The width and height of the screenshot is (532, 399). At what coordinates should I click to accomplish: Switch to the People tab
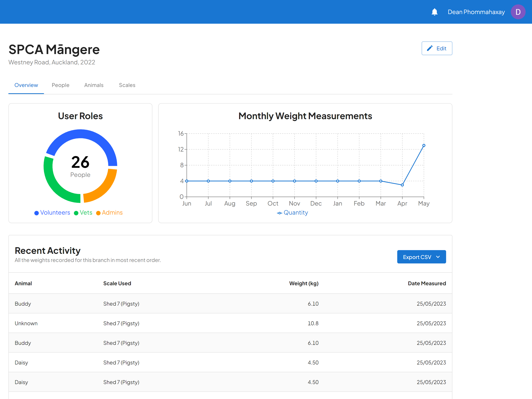60,85
